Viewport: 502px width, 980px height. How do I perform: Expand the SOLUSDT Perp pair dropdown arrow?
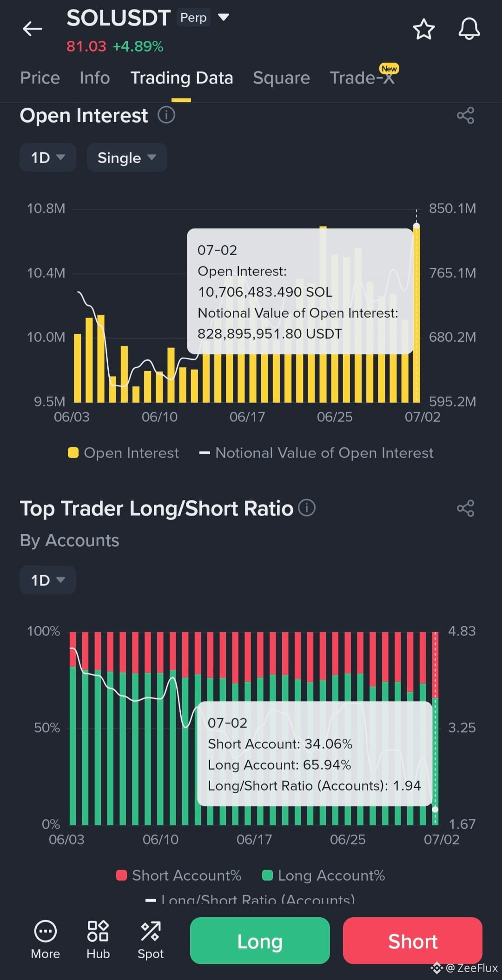pos(224,17)
